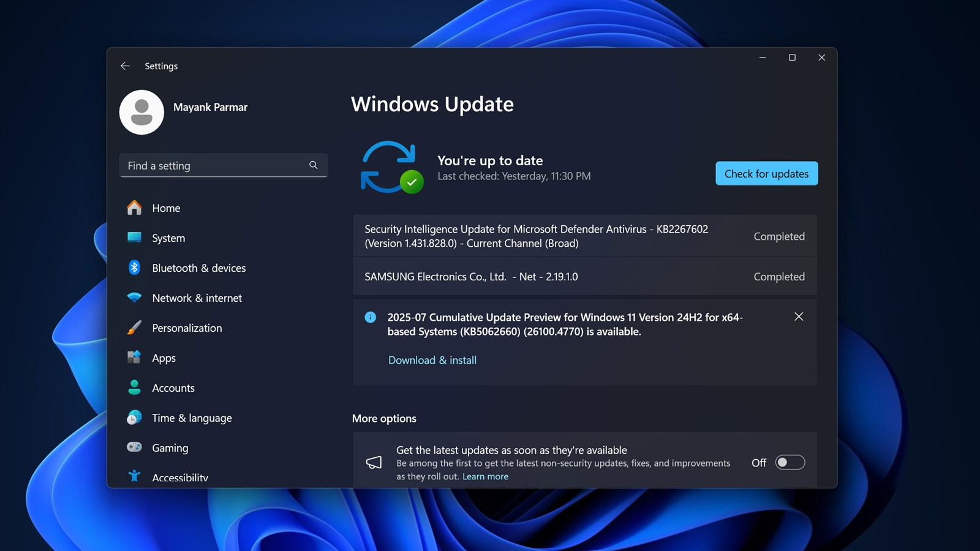This screenshot has width=980, height=551.
Task: Click the Gaming controller icon
Action: 134,448
